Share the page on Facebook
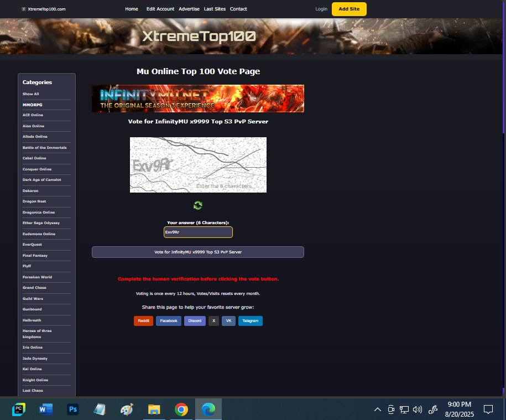The height and width of the screenshot is (420, 506). (169, 321)
